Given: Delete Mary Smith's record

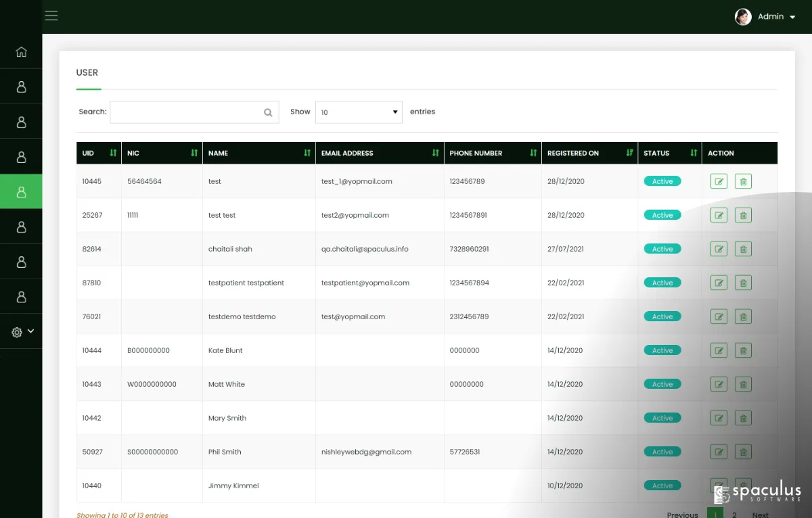Looking at the screenshot, I should coord(743,418).
